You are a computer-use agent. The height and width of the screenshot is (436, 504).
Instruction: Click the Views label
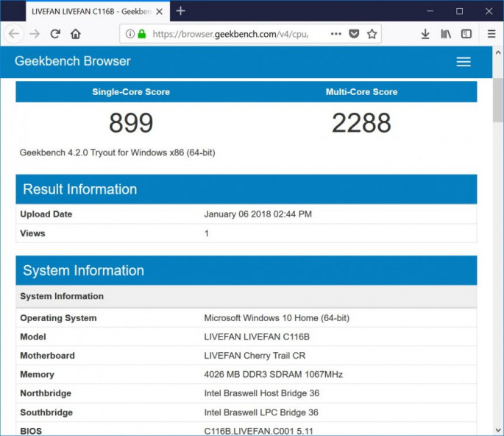[32, 233]
